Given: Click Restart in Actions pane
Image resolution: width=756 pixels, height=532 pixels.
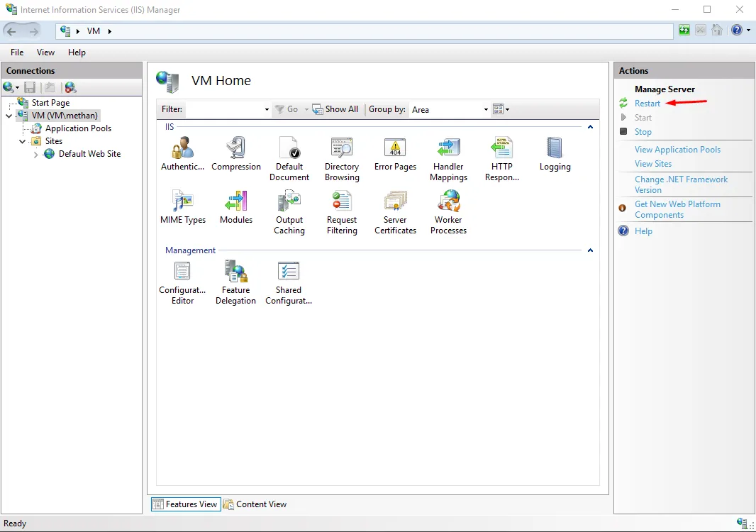Looking at the screenshot, I should [647, 104].
